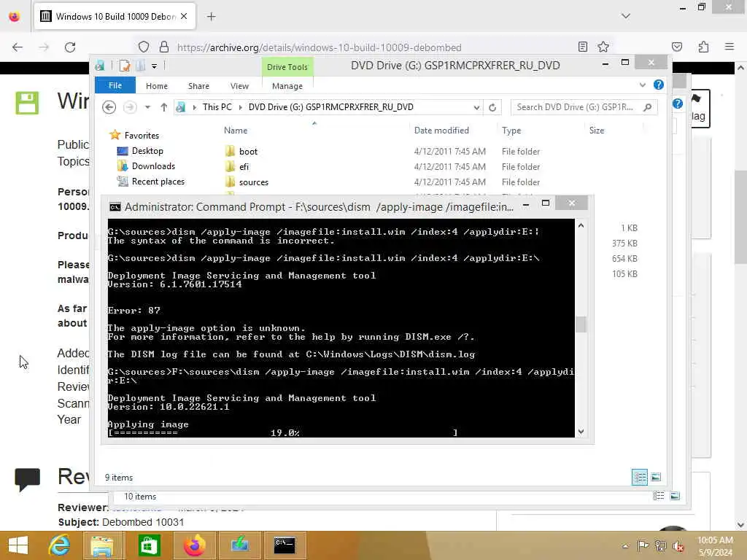Refresh the Explorer folder view

(x=492, y=108)
